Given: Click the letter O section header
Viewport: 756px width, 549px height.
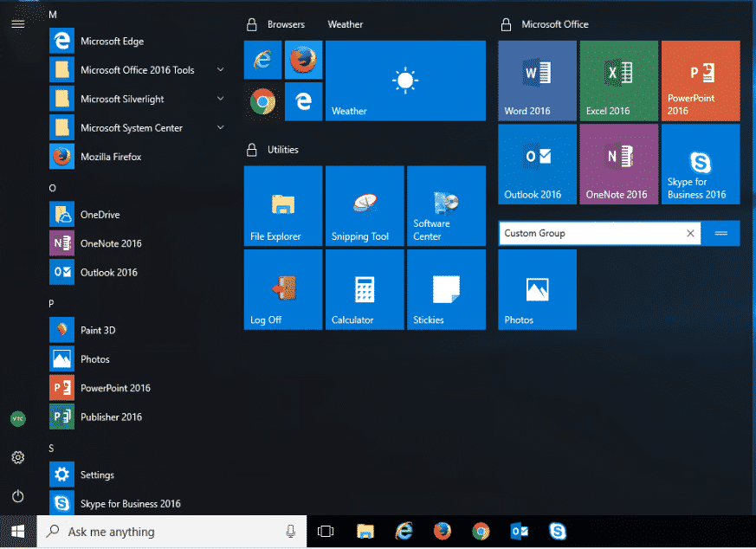Looking at the screenshot, I should pos(53,188).
